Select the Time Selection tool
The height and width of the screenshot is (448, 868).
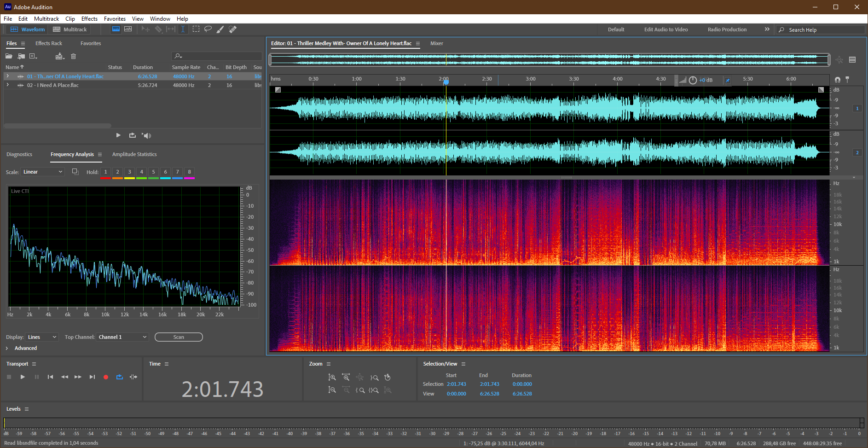tap(183, 29)
